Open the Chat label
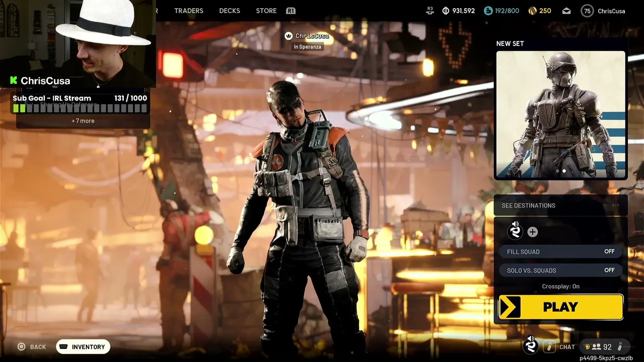 [567, 347]
